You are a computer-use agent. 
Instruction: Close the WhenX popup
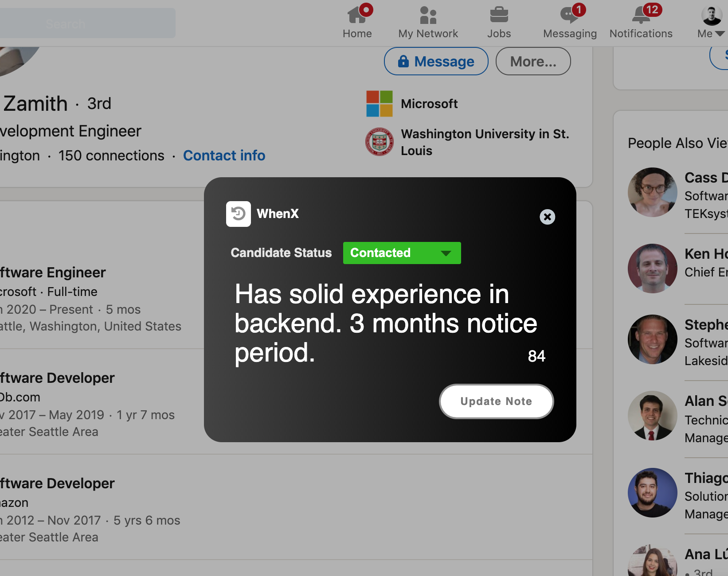tap(548, 217)
